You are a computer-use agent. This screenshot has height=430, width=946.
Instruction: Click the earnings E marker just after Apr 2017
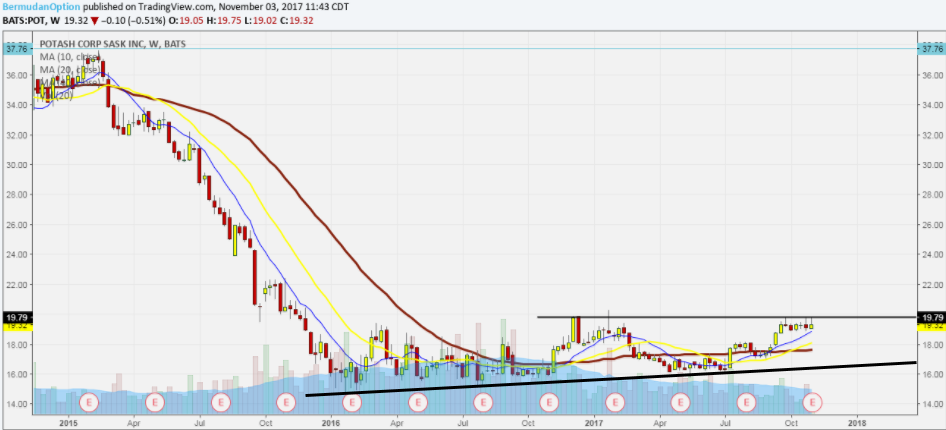tap(681, 403)
